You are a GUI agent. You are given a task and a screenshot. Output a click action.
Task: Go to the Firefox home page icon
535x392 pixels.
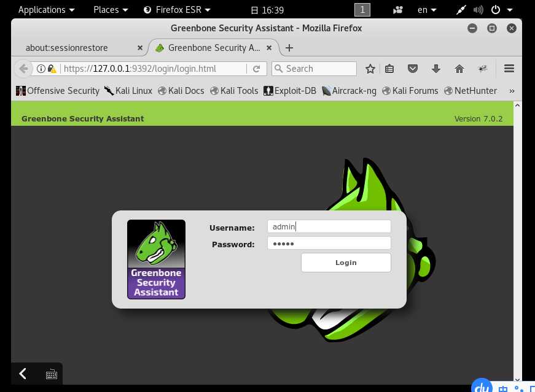[x=459, y=69]
